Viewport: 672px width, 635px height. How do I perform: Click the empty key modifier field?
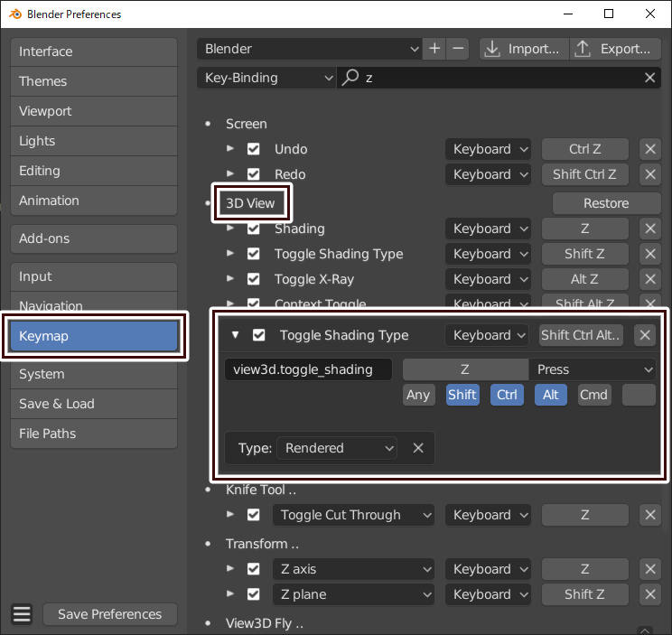(639, 395)
